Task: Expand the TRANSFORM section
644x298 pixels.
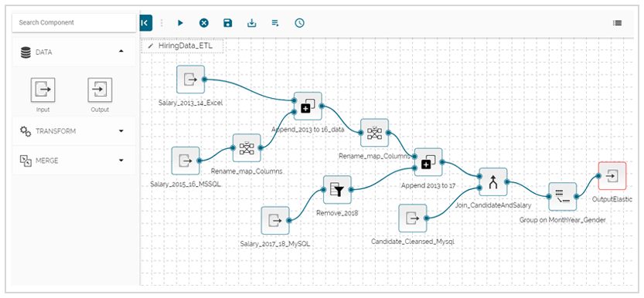Action: 121,131
